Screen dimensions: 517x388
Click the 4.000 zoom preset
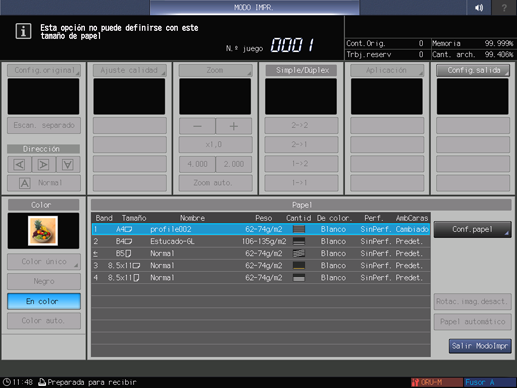point(197,164)
